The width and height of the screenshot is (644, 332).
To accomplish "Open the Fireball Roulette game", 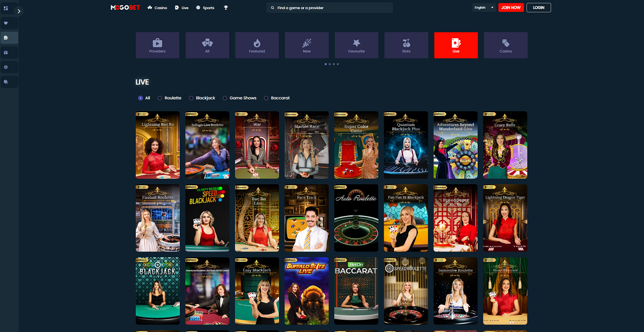I will click(158, 218).
